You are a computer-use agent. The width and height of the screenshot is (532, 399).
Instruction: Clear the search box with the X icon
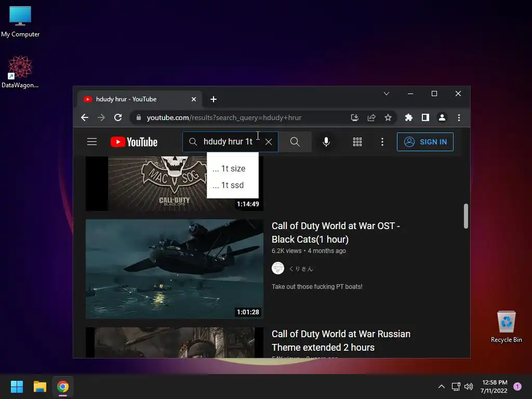(269, 142)
